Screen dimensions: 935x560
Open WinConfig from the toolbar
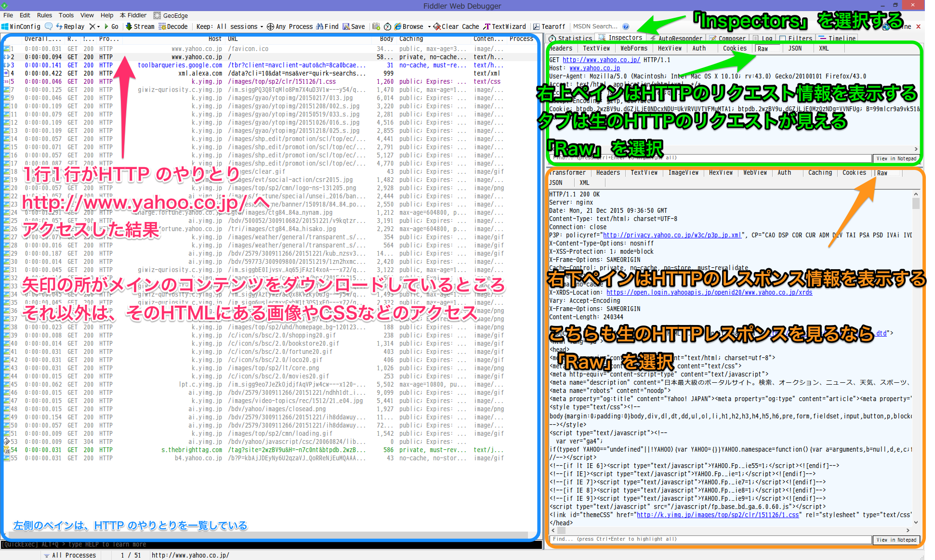(x=21, y=26)
